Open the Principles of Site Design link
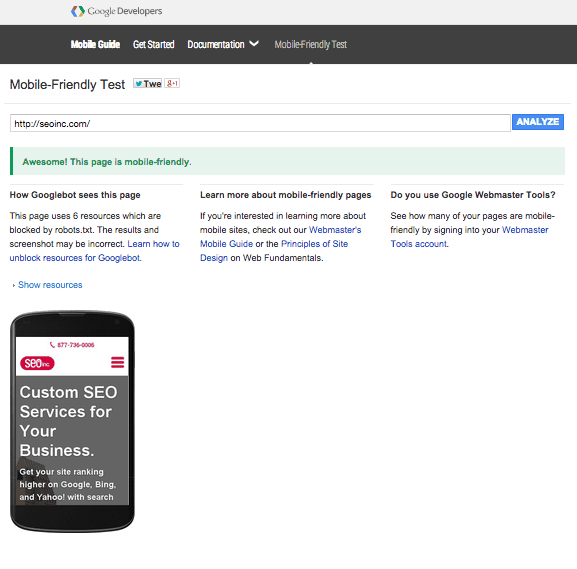 tap(274, 251)
